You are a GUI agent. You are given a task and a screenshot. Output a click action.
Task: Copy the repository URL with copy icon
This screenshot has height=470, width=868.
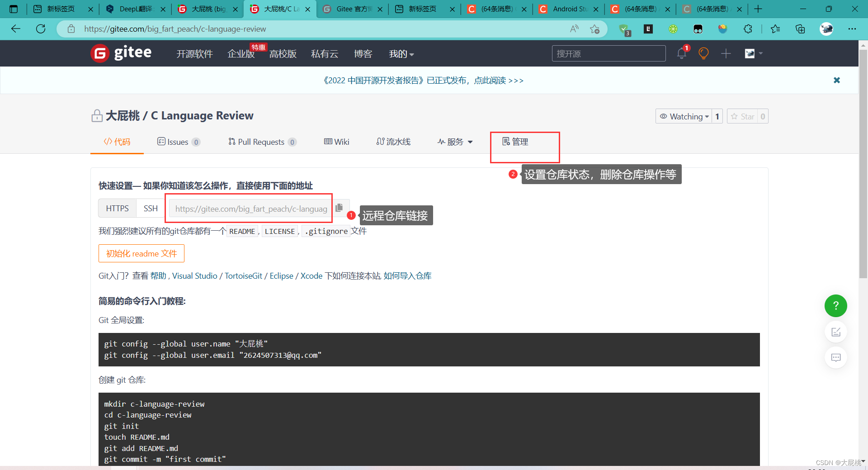[339, 208]
